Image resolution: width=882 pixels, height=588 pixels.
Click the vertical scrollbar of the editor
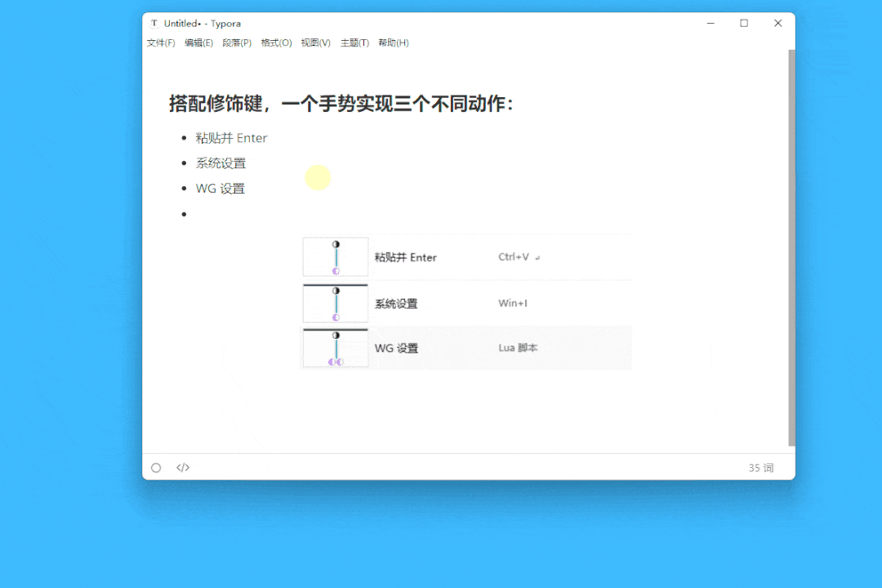791,248
